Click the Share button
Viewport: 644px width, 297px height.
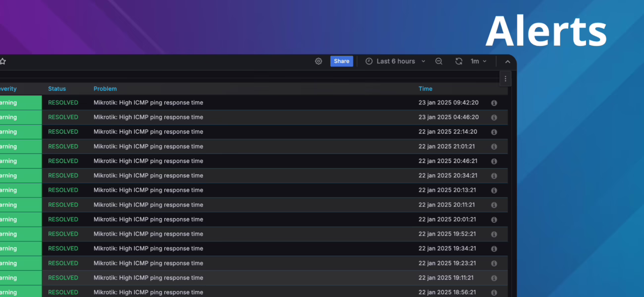(x=341, y=61)
